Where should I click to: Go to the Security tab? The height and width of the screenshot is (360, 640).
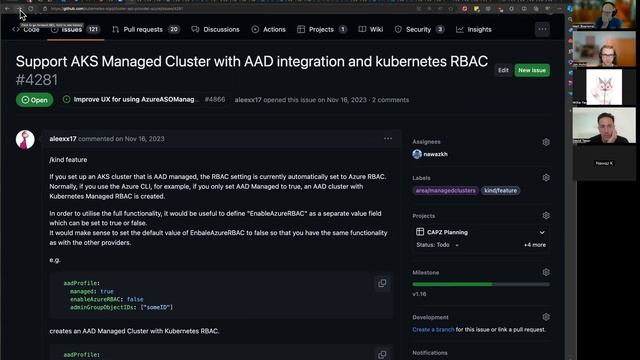(x=419, y=29)
